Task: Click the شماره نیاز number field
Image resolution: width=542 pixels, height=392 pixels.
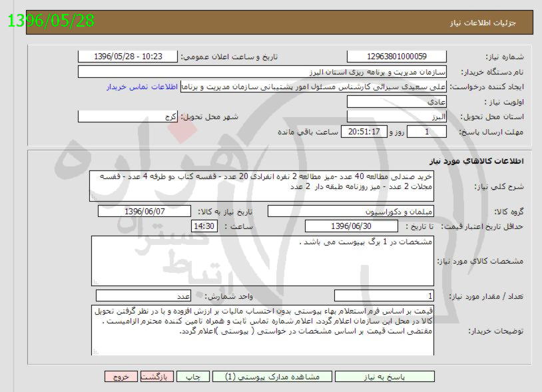Action: 397,57
